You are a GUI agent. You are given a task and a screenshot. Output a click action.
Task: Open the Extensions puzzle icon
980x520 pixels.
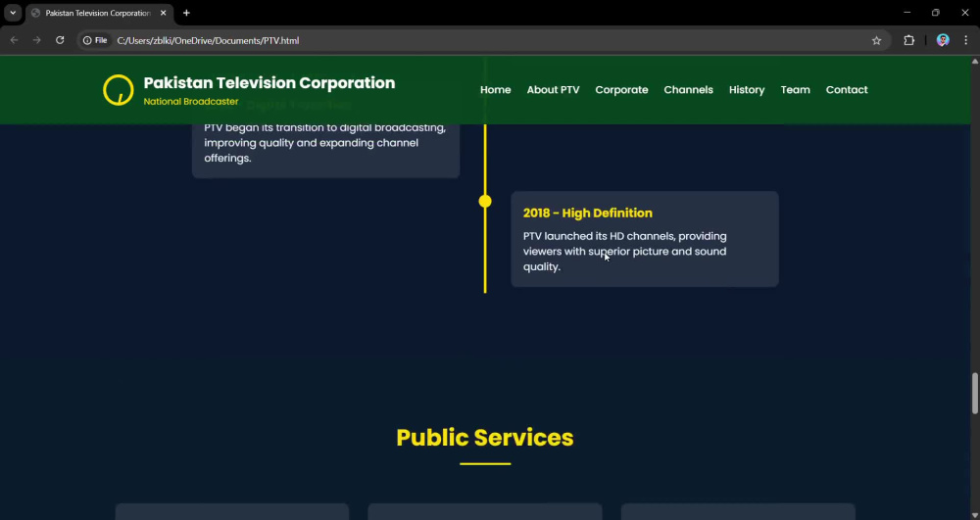[908, 40]
